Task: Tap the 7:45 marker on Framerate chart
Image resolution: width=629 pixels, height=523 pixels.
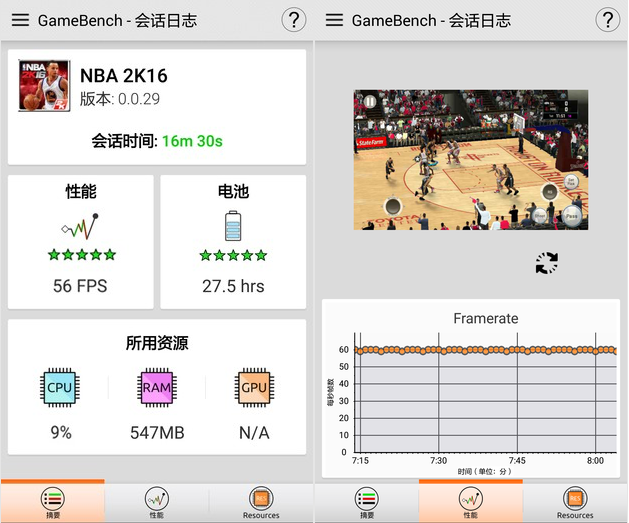Action: point(517,460)
